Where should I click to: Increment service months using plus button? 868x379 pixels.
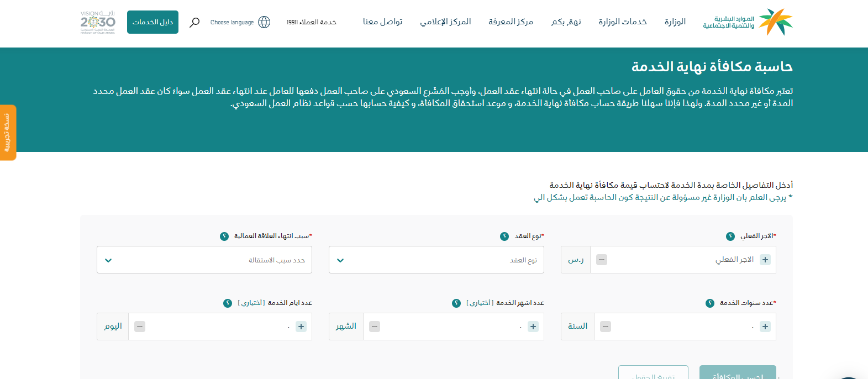pos(533,327)
